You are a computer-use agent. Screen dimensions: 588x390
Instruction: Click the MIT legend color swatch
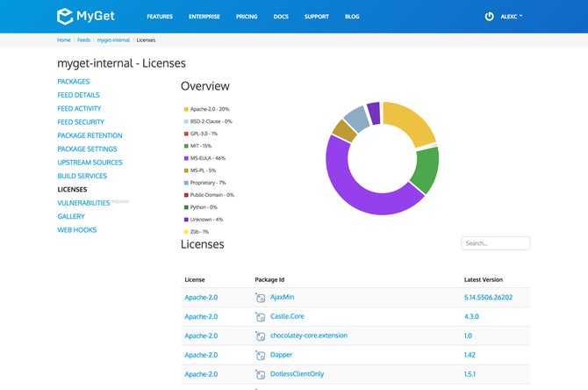[x=186, y=146]
